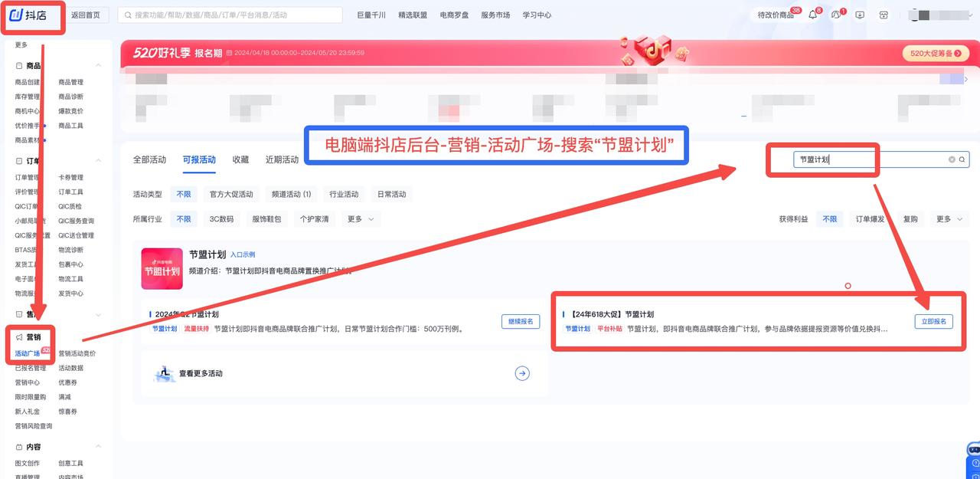Viewport: 980px width, 479px height.
Task: Clear the 节盟计划 search text
Action: (952, 159)
